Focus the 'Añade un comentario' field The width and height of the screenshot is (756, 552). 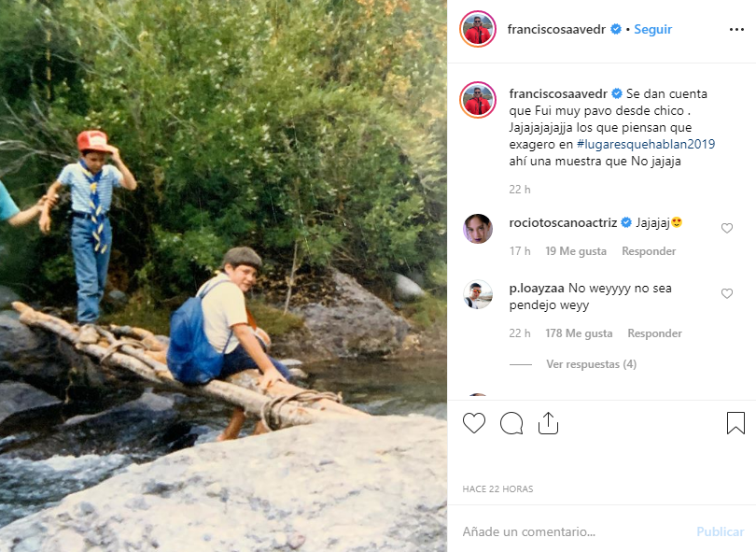[569, 531]
